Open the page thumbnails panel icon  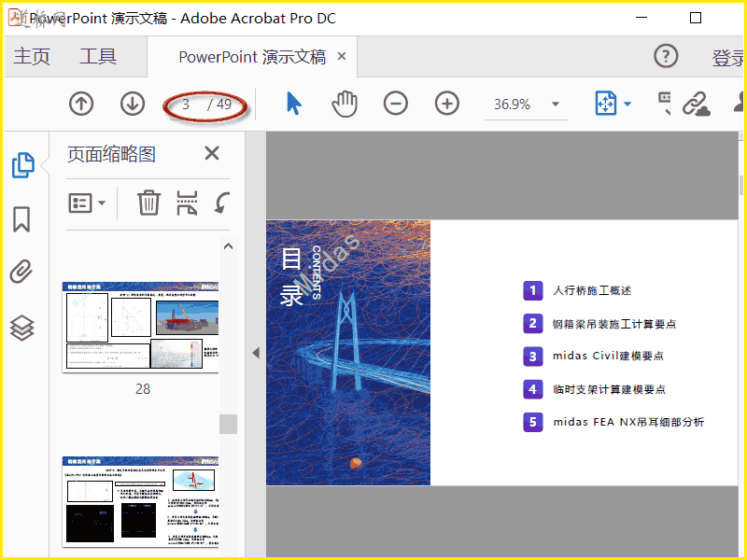click(22, 165)
